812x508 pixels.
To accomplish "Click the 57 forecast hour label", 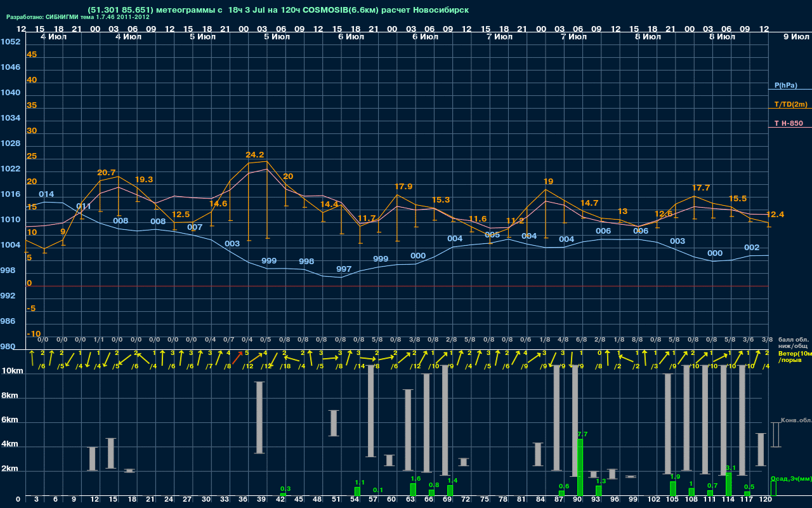I will click(373, 499).
